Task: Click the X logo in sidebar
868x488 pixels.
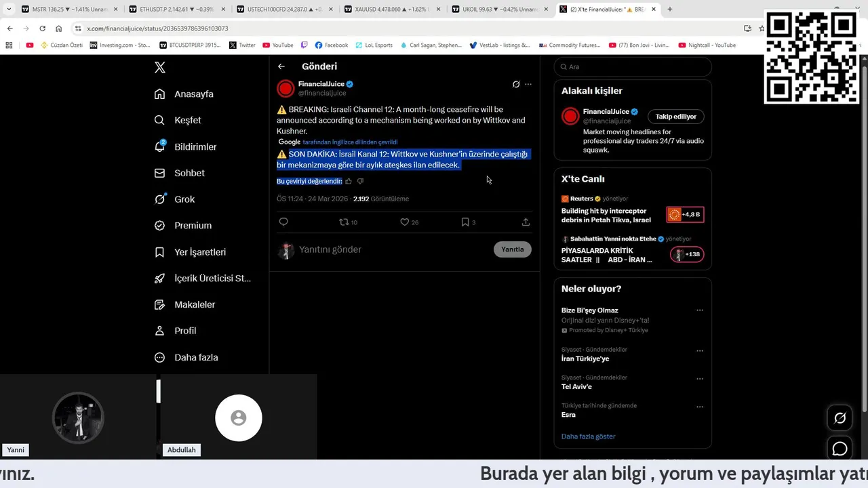Action: click(x=159, y=67)
